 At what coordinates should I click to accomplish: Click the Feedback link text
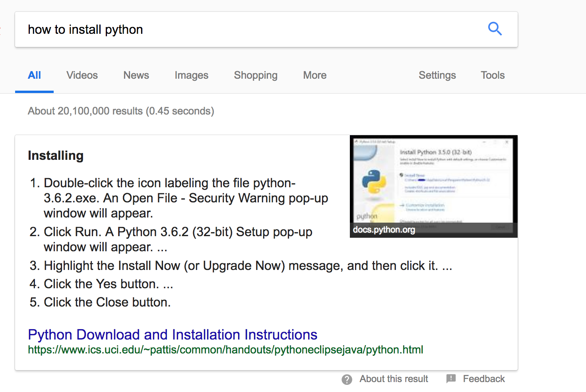484,379
